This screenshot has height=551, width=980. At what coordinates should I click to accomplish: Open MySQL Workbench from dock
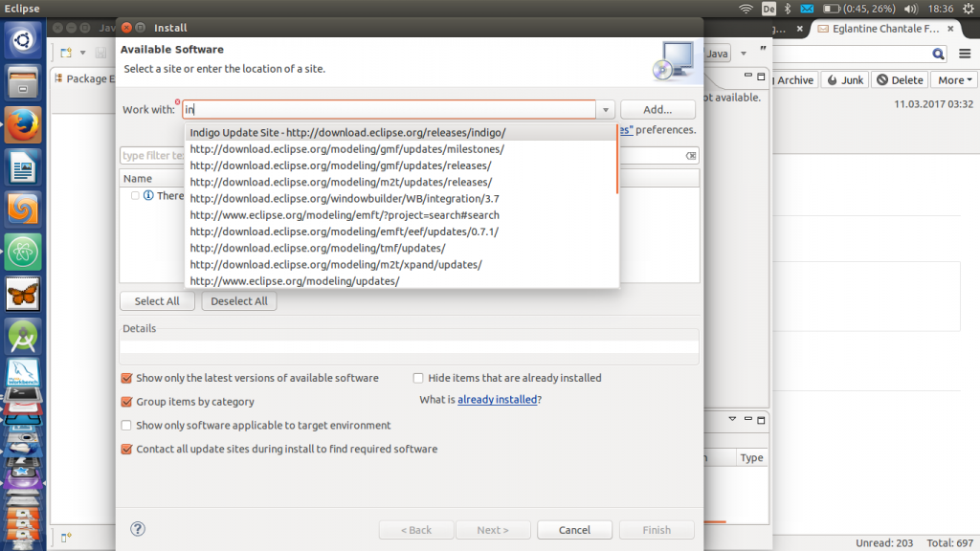pyautogui.click(x=23, y=373)
